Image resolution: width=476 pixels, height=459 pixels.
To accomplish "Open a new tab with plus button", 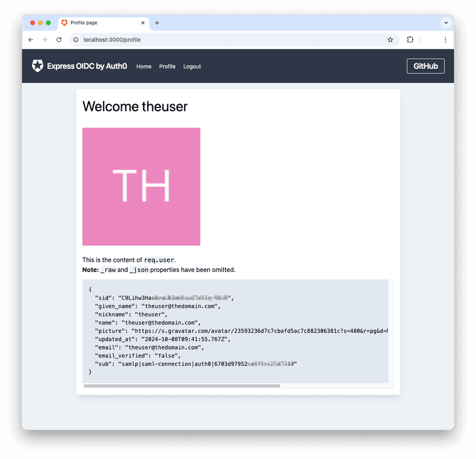I will (x=157, y=23).
